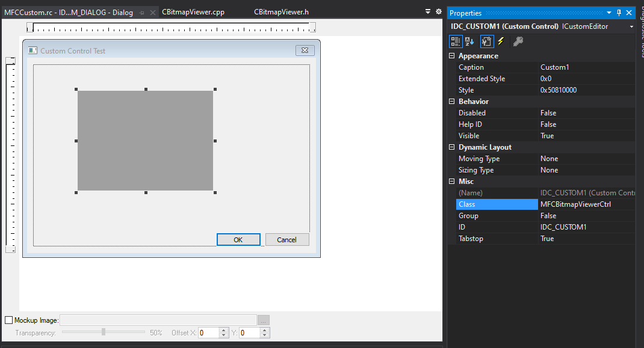Edit the Custom1 caption value
This screenshot has width=644, height=348.
[586, 67]
